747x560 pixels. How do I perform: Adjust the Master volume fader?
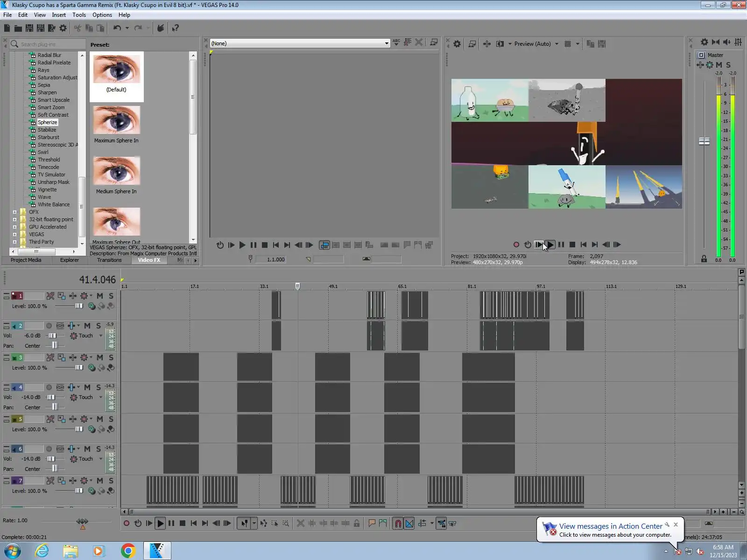[x=704, y=141]
